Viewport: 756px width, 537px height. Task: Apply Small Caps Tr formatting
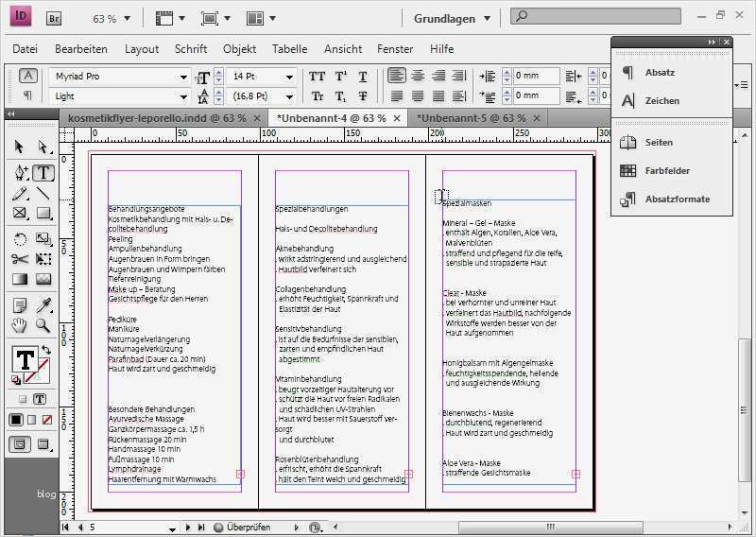pyautogui.click(x=317, y=96)
